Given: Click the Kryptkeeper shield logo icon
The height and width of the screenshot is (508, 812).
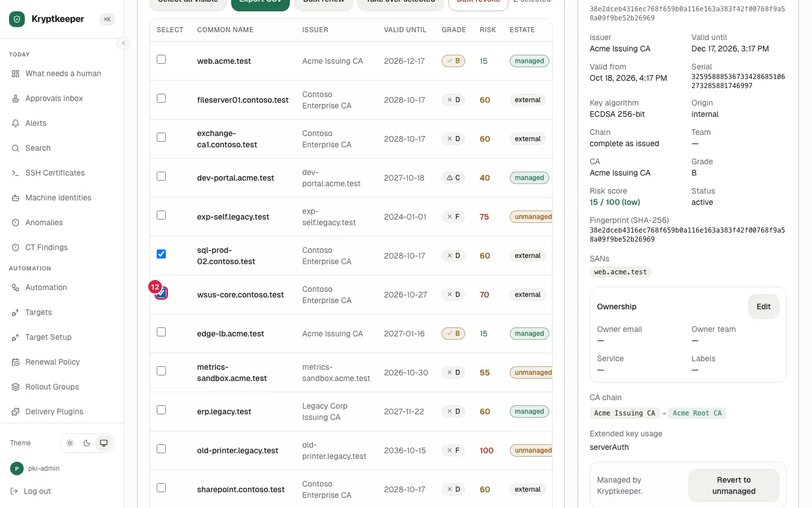Looking at the screenshot, I should [17, 19].
